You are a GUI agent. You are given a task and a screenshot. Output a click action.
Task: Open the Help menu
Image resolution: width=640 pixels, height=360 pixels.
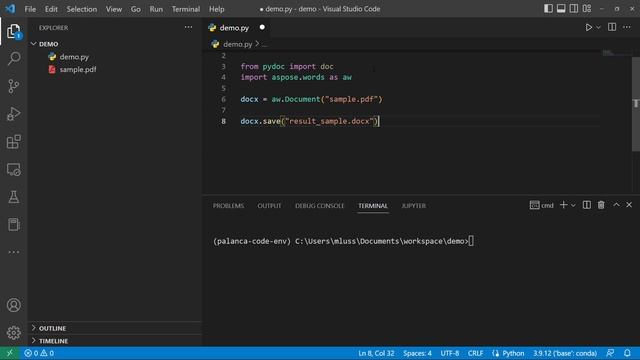click(217, 9)
